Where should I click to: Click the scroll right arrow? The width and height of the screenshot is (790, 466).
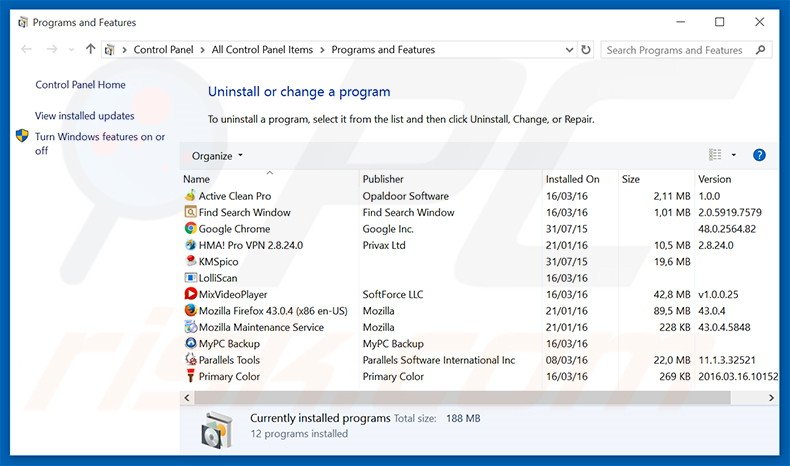click(771, 397)
